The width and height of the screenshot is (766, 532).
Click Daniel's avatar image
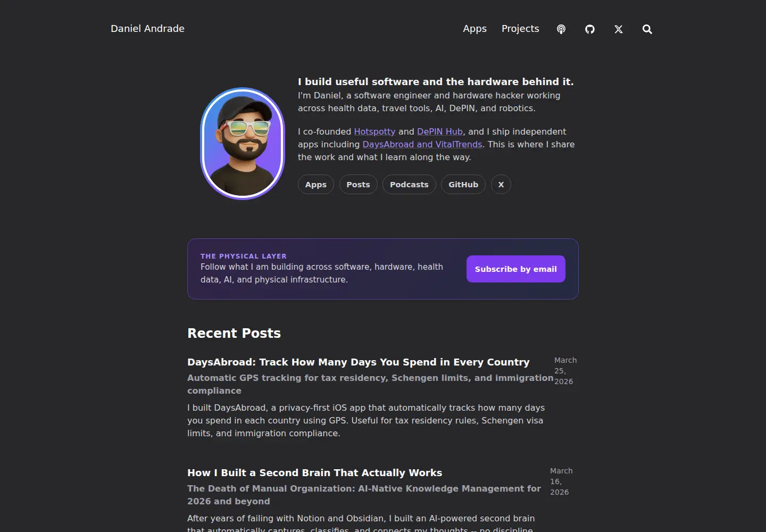pyautogui.click(x=243, y=144)
